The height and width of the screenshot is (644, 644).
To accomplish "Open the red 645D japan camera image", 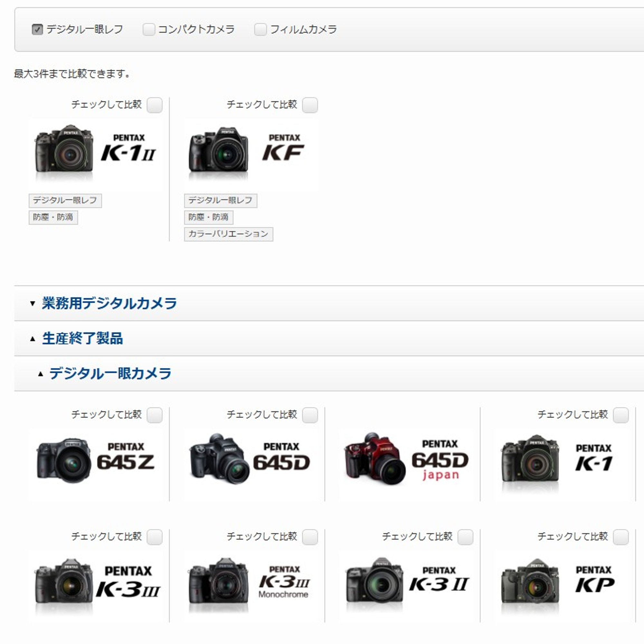I will point(375,459).
